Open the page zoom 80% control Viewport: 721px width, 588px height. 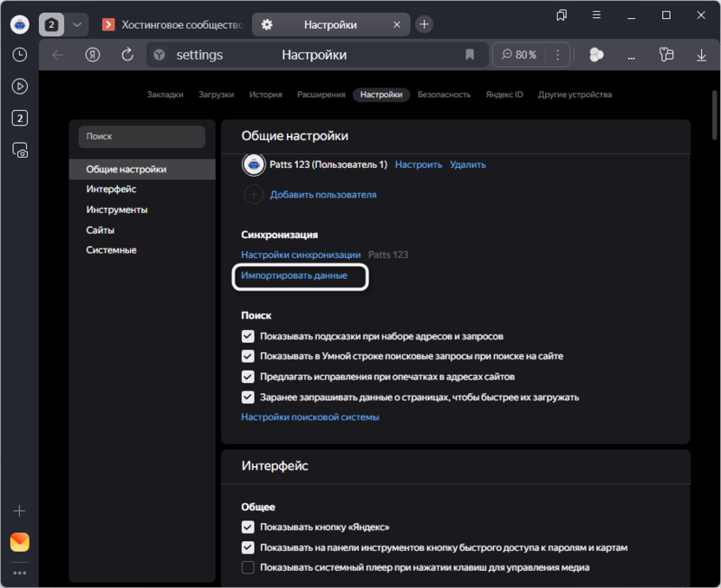(x=518, y=55)
